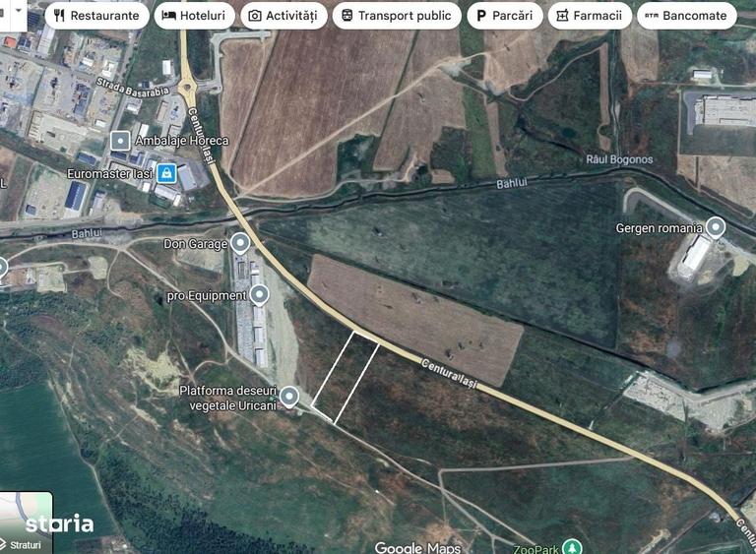Find Parcări nearby
Viewport: 756px width, 554px height.
pos(504,16)
